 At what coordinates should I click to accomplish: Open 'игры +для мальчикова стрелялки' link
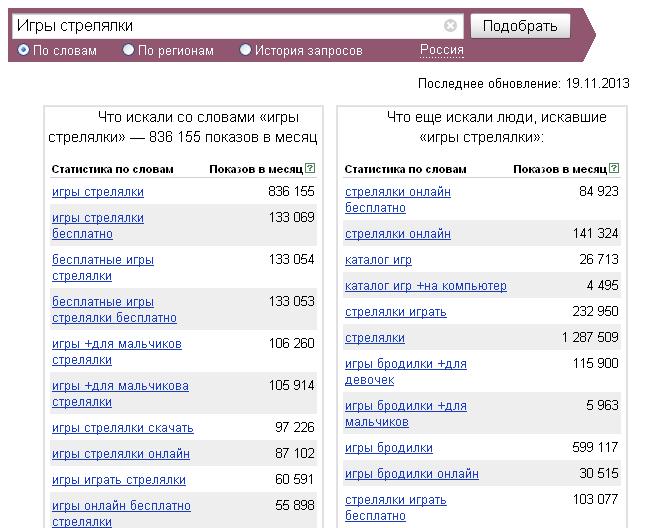[x=120, y=394]
